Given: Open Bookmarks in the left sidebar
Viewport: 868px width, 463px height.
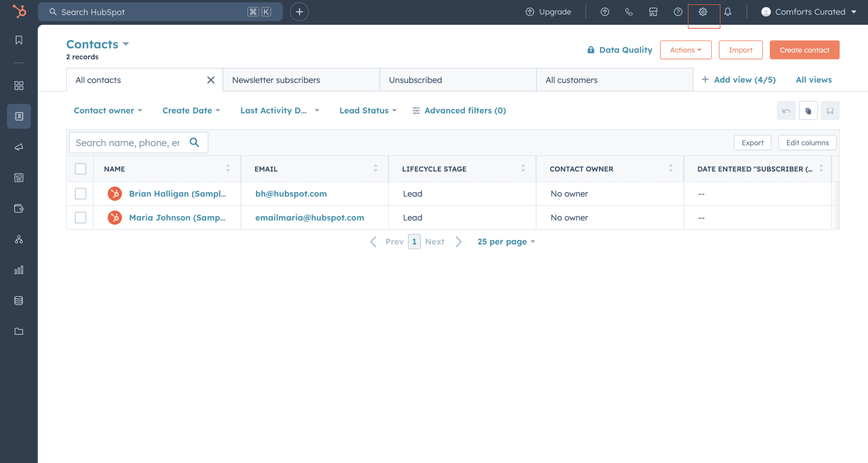Looking at the screenshot, I should click(x=19, y=40).
